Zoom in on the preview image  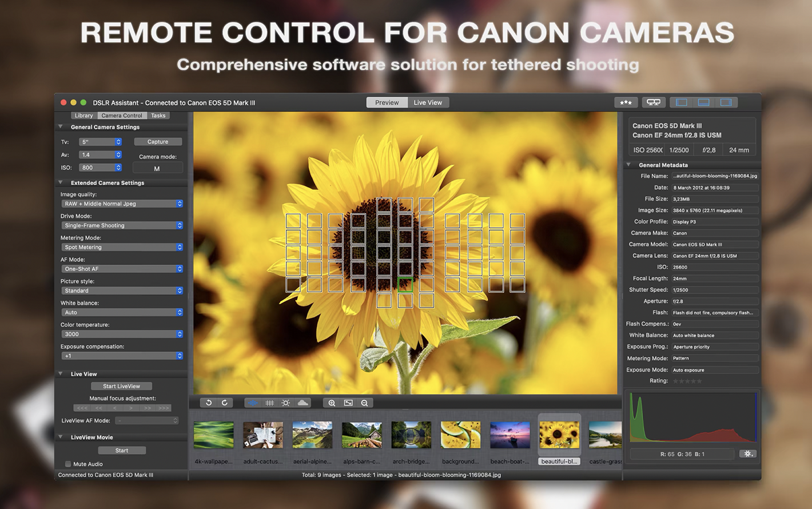pyautogui.click(x=332, y=403)
